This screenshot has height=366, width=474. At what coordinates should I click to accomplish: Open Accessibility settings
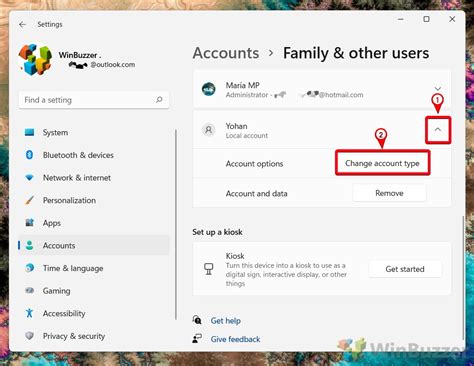(x=94, y=313)
